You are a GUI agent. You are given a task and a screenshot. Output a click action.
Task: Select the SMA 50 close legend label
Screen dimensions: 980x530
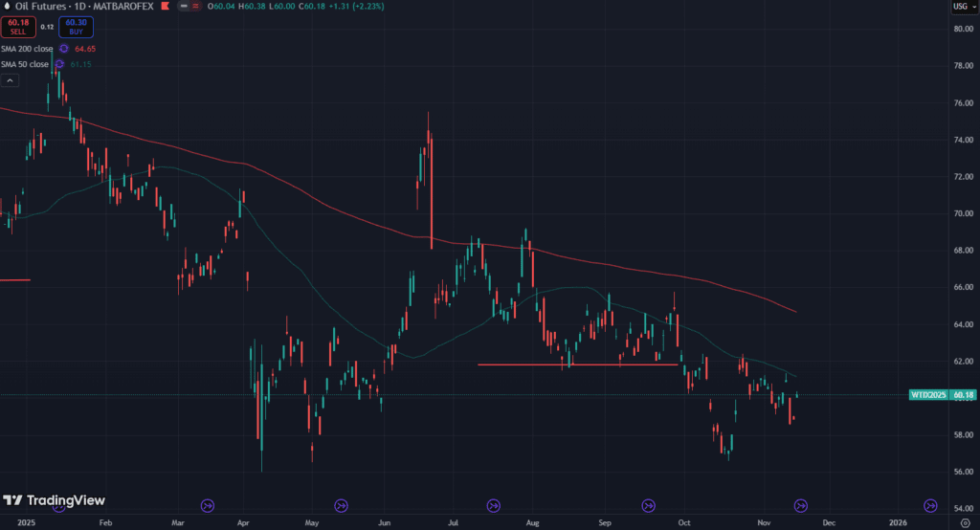pyautogui.click(x=24, y=64)
